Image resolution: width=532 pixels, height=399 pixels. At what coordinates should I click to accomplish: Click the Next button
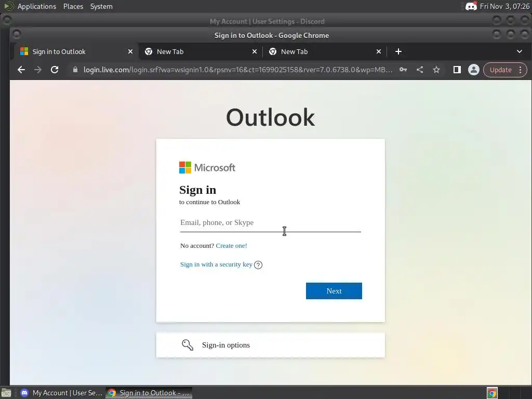pyautogui.click(x=334, y=291)
